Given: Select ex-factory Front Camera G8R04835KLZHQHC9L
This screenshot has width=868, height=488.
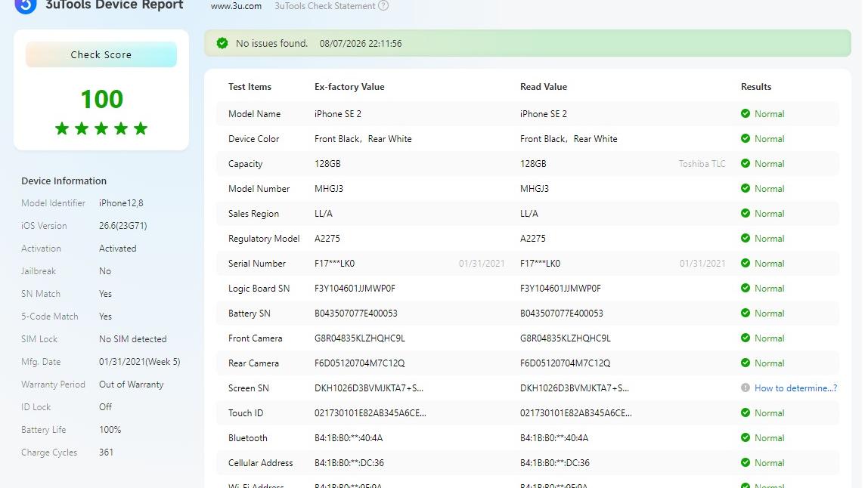Looking at the screenshot, I should [360, 338].
